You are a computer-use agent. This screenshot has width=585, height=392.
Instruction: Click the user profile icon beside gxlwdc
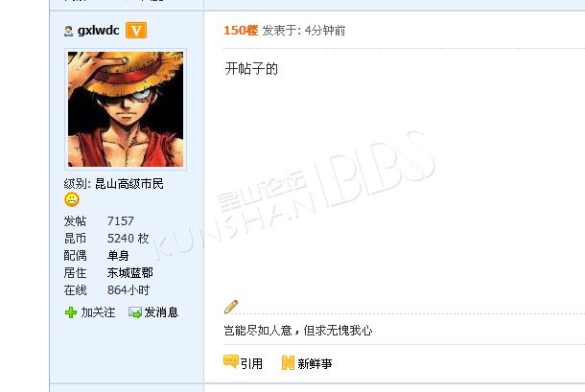(68, 31)
